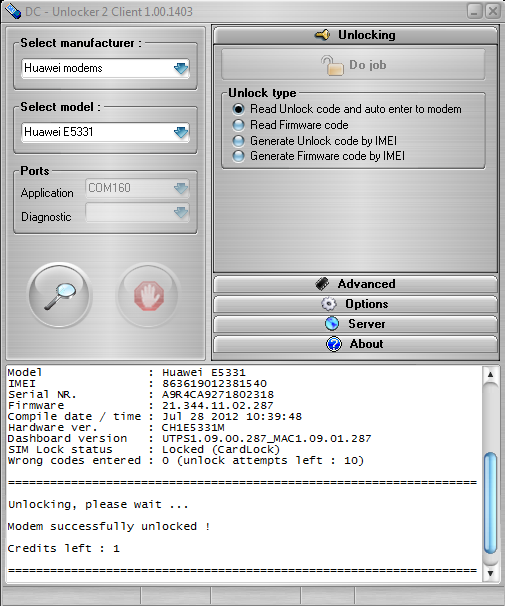Click the dashboard version UTPS1.09.00.287_MAC1.09.01.287
Screen dimensions: 505x606
267,439
